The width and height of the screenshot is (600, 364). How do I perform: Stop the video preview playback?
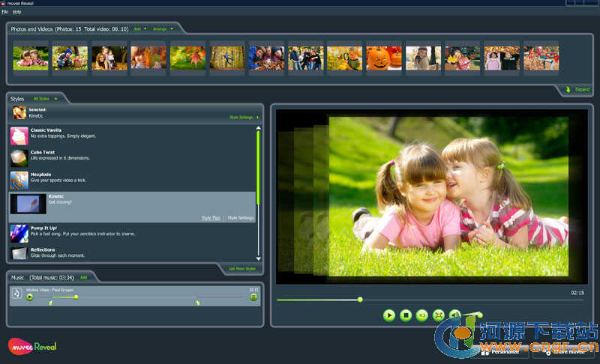[x=406, y=315]
